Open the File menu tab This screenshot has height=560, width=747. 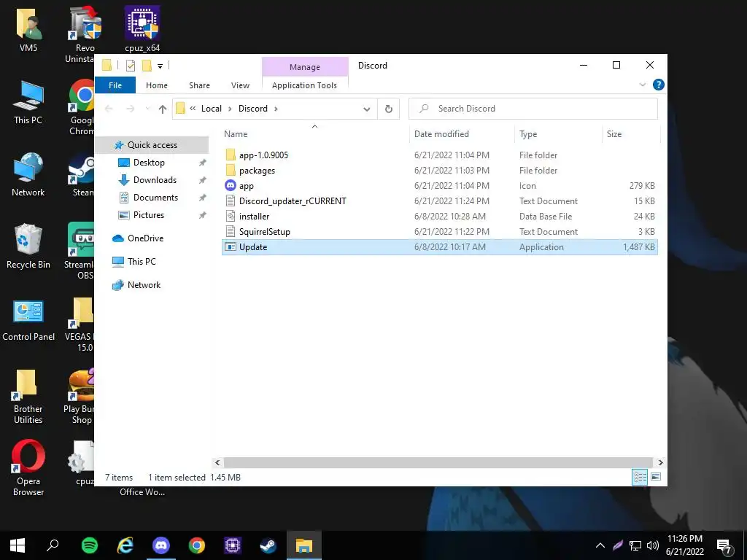click(x=115, y=85)
